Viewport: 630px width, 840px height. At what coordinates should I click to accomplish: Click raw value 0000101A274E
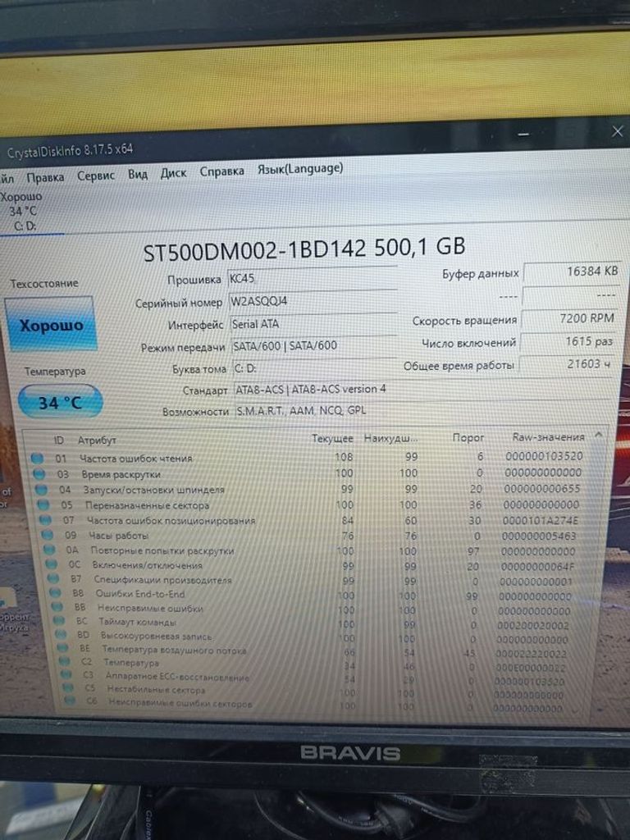click(x=541, y=520)
